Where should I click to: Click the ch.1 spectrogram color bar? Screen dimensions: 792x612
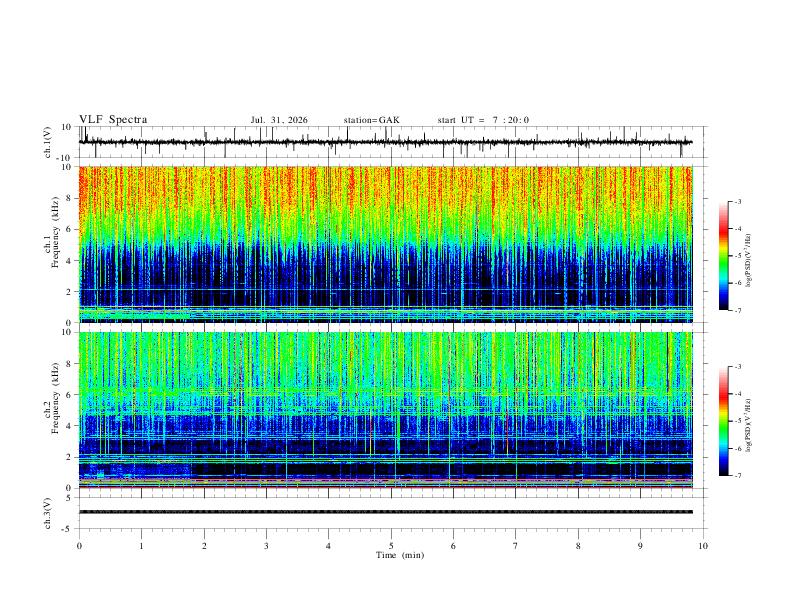coord(723,256)
